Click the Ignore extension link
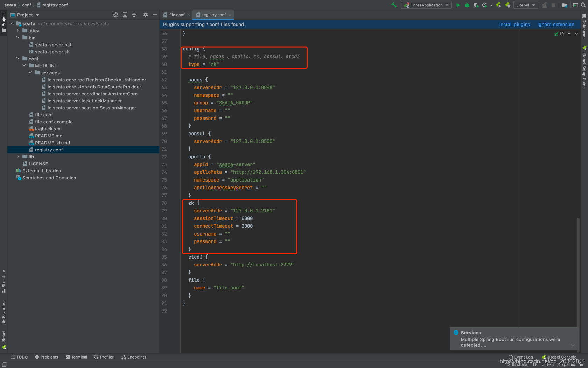 click(x=555, y=25)
